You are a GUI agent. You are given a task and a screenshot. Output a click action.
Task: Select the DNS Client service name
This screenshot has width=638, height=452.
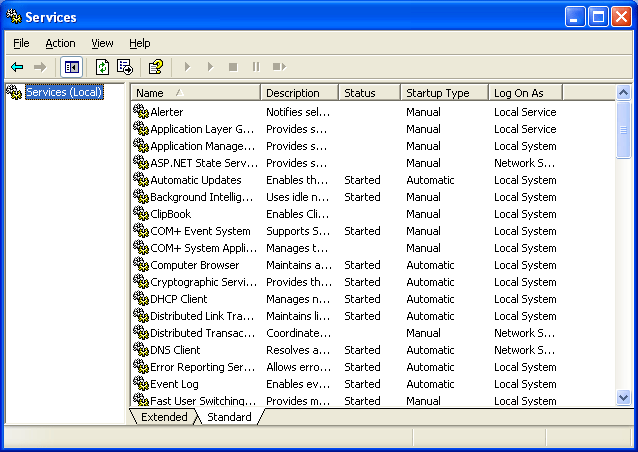(175, 350)
